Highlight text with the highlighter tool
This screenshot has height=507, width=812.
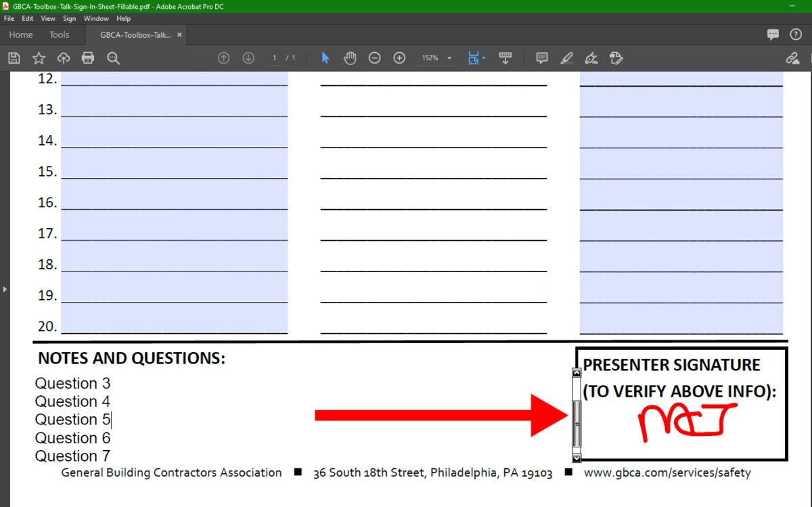(567, 58)
